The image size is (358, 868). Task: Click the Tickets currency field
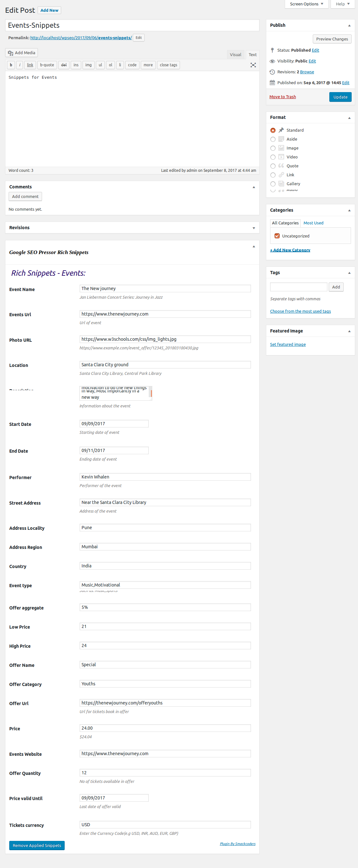[x=165, y=825]
